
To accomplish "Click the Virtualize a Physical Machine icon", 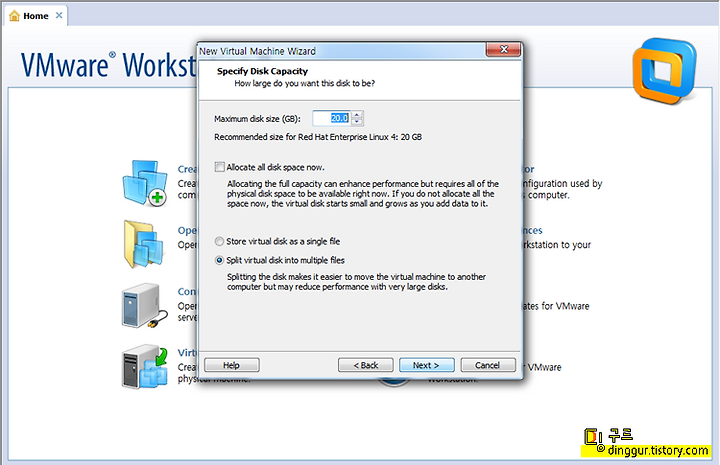I will point(145,367).
